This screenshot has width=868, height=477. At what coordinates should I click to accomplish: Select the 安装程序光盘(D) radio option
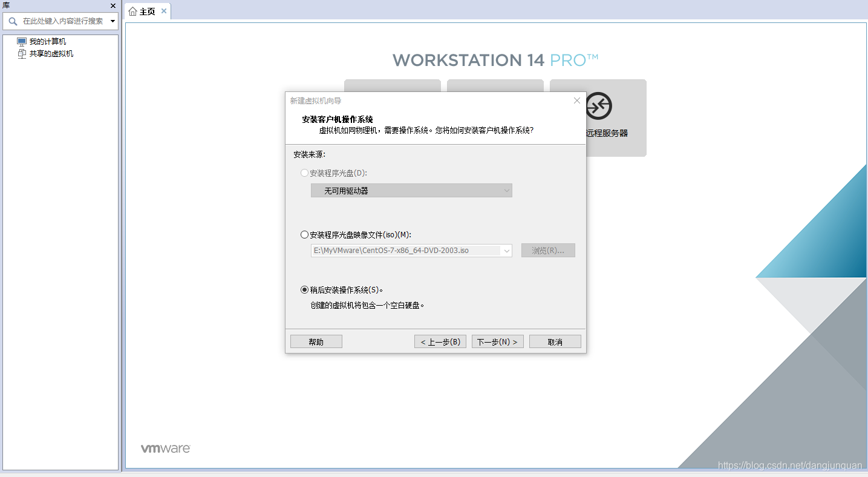304,173
